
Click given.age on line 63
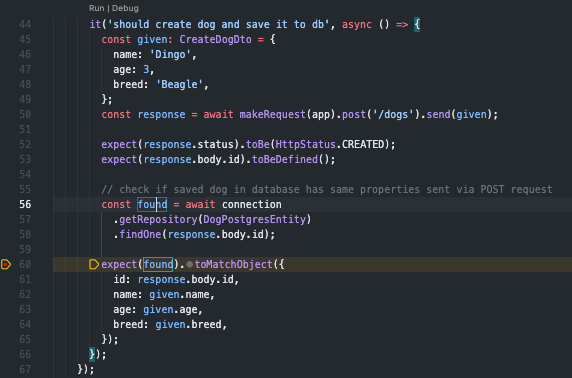(170, 309)
